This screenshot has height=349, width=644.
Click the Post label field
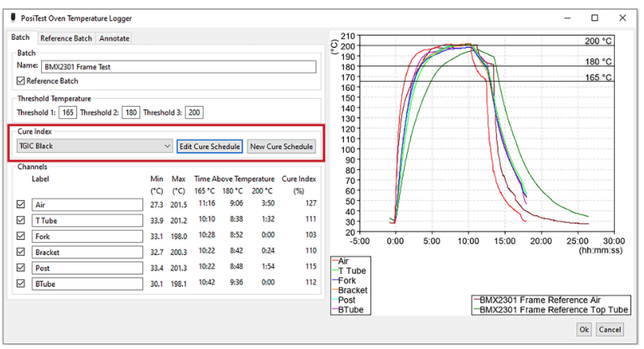(87, 268)
